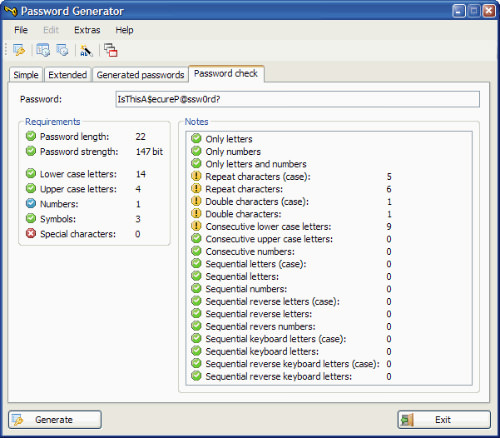
Task: Close the Password Generator window
Action: point(489,11)
